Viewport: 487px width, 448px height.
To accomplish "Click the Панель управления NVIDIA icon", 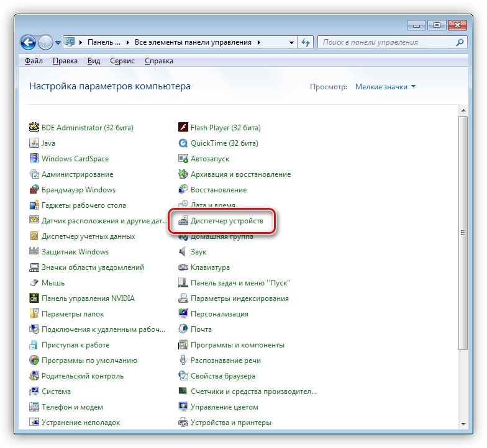I will (x=34, y=298).
